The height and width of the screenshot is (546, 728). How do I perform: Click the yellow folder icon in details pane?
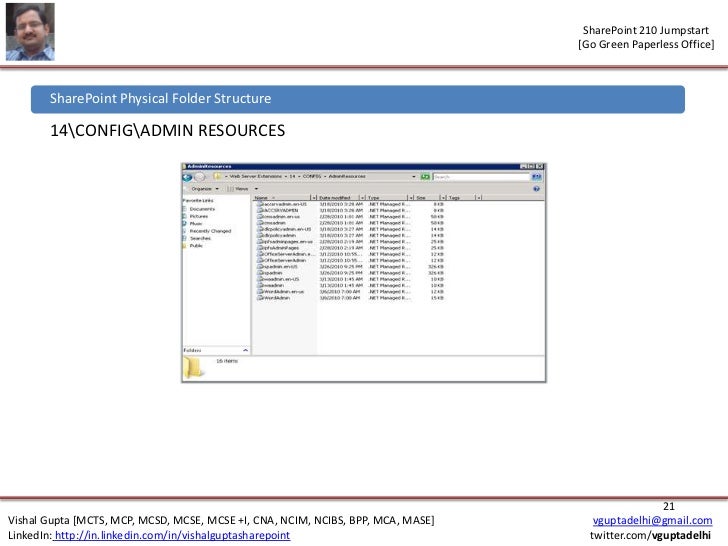click(194, 368)
